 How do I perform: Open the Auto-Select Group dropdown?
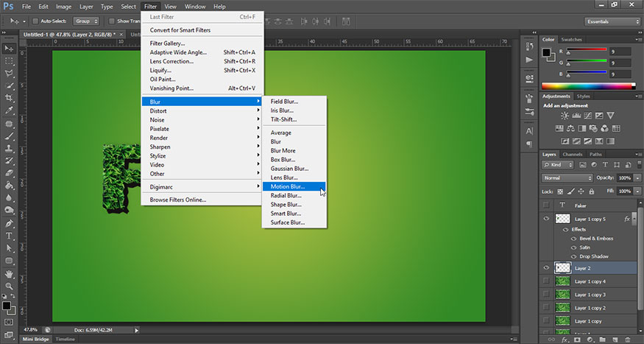coord(86,21)
